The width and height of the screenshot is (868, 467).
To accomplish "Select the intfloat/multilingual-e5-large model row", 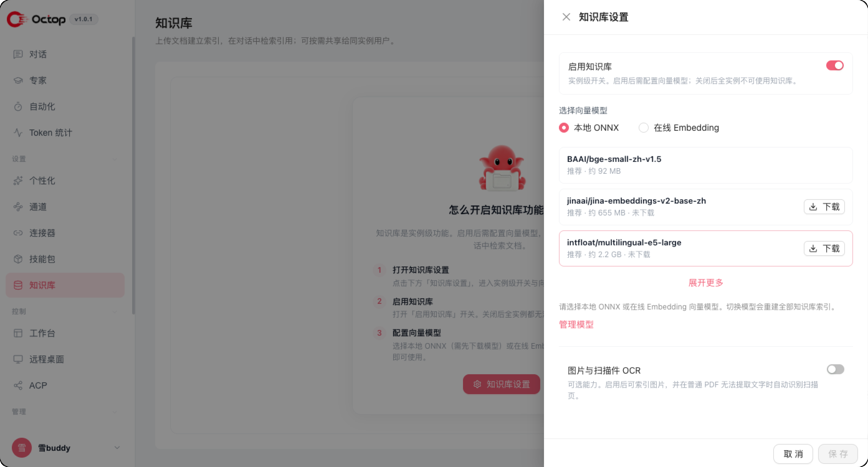I will [706, 248].
